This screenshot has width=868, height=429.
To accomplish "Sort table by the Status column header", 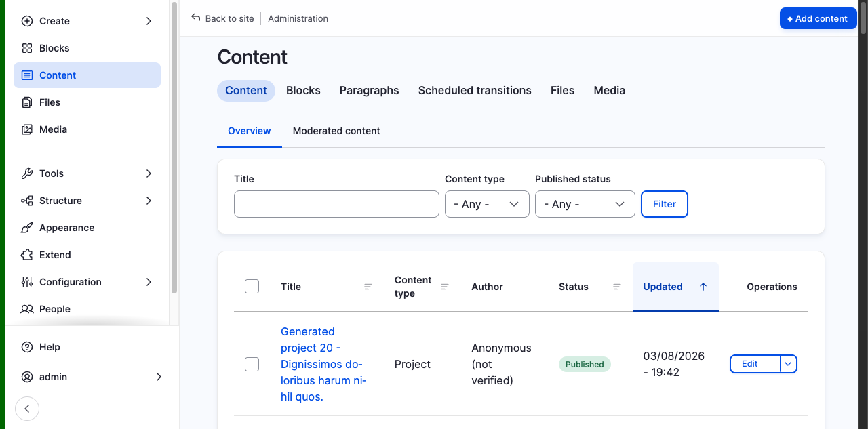I will [590, 287].
